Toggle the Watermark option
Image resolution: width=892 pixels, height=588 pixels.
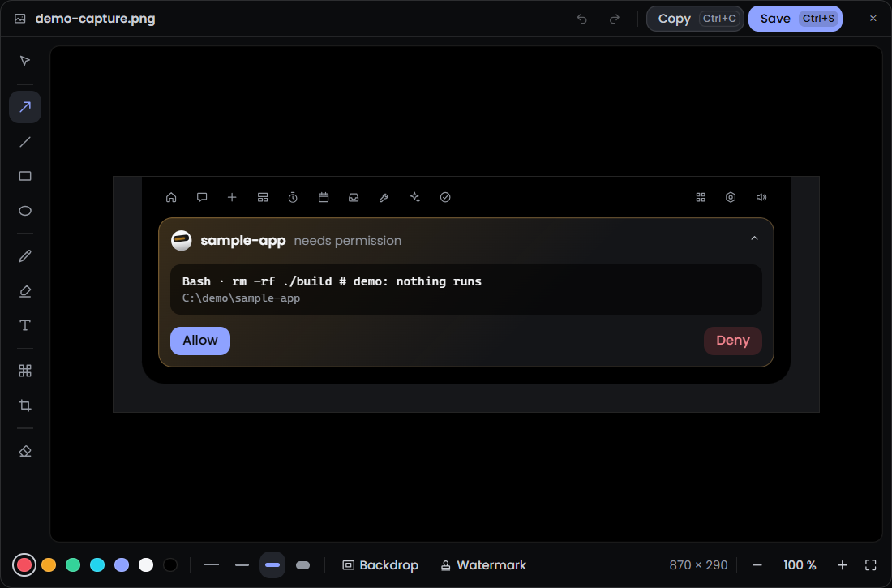point(483,565)
